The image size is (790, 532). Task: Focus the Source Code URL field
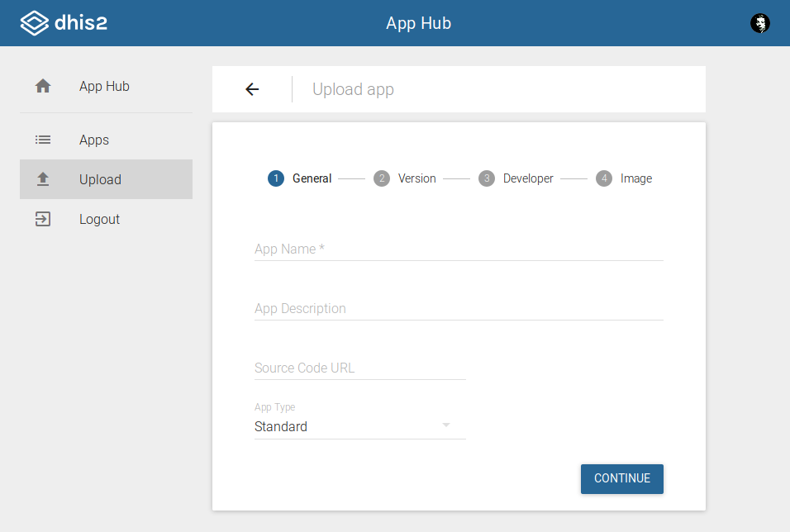click(x=359, y=368)
